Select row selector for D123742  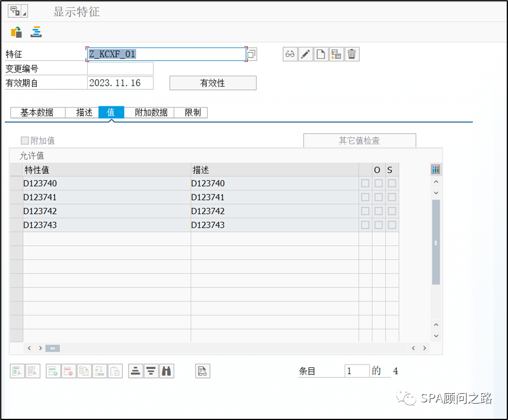[16, 211]
